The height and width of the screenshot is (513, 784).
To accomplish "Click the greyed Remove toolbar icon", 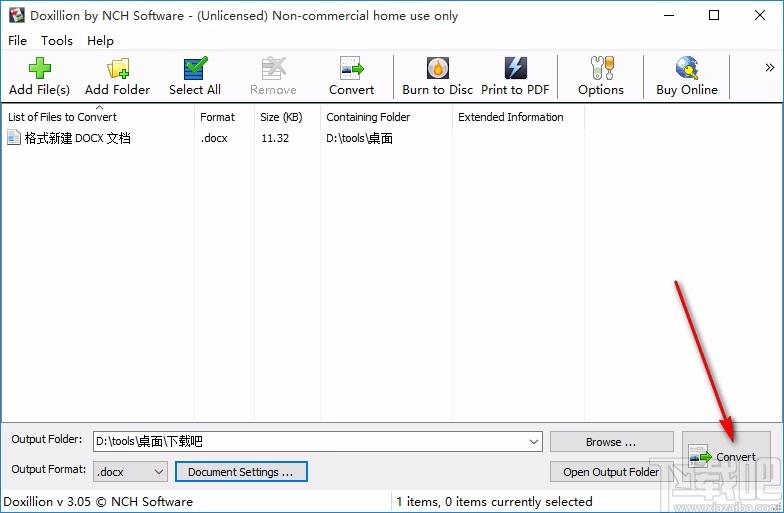I will click(x=274, y=68).
